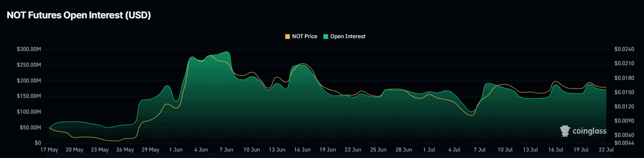The image size is (644, 158).
Task: Toggle the NOT Price legend entry
Action: pos(301,36)
